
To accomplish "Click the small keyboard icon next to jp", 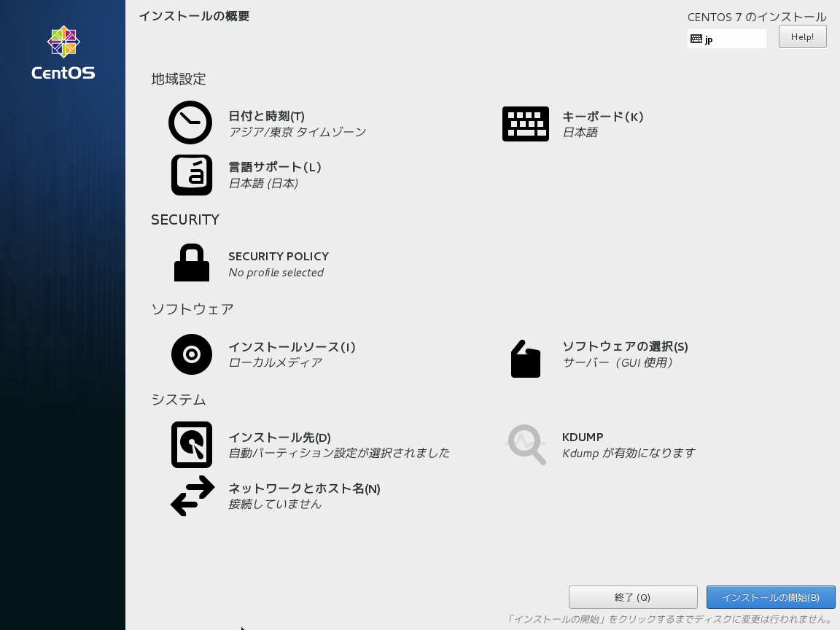I will pos(696,39).
